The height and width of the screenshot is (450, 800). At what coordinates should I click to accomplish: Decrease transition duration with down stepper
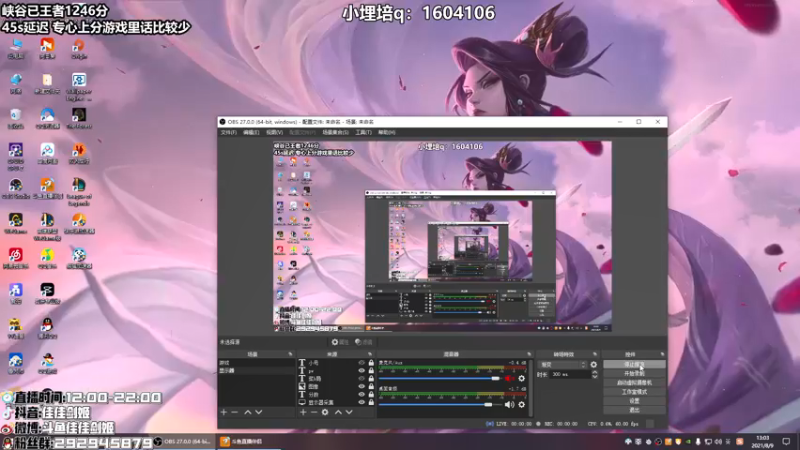[x=594, y=377]
